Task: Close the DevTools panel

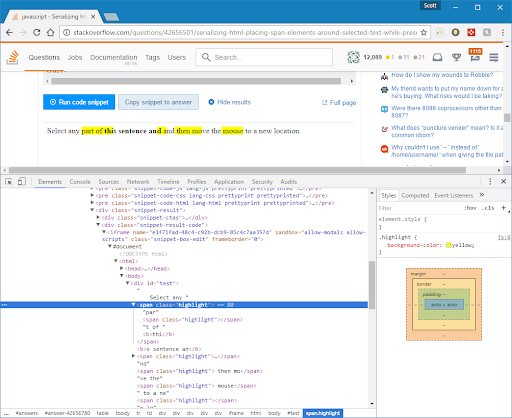Action: [504, 181]
